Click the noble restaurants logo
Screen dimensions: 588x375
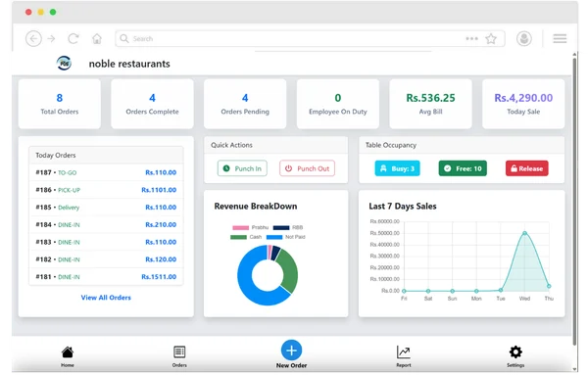[64, 64]
